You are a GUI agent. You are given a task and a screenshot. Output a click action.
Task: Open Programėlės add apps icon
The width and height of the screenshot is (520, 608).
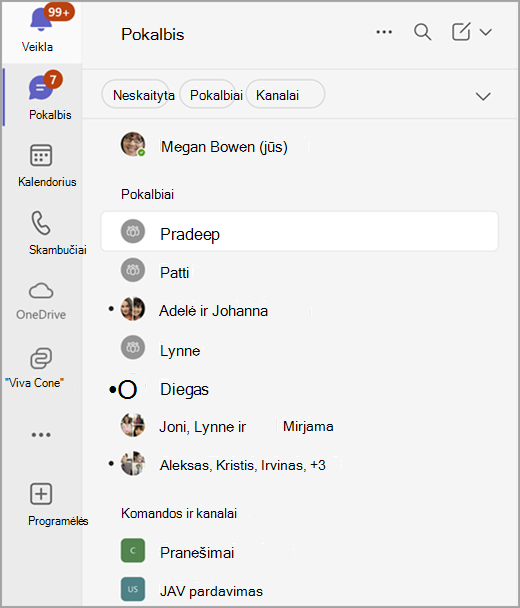coord(41,494)
